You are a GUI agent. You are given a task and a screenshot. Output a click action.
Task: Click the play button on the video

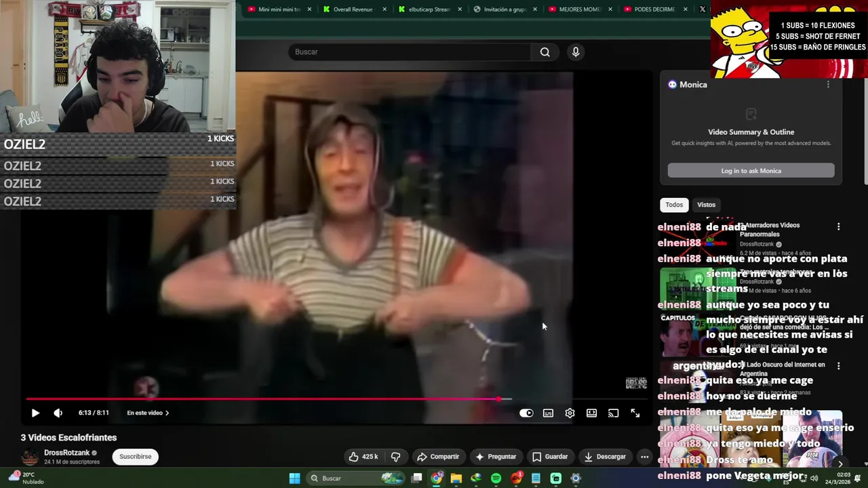coord(35,413)
